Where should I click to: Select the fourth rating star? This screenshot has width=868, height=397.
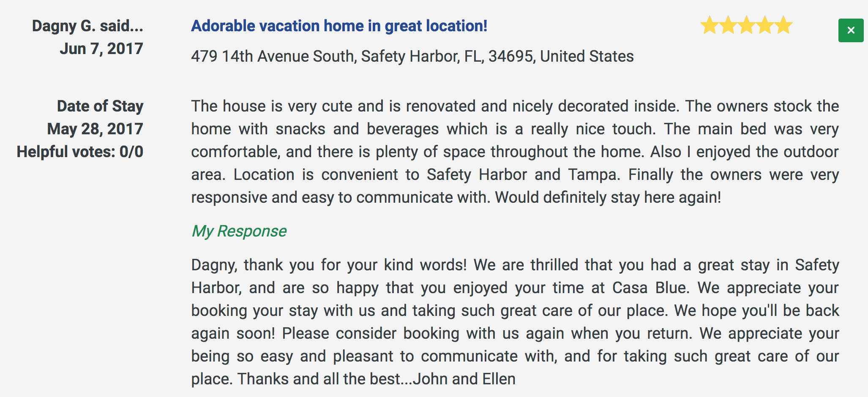click(765, 25)
